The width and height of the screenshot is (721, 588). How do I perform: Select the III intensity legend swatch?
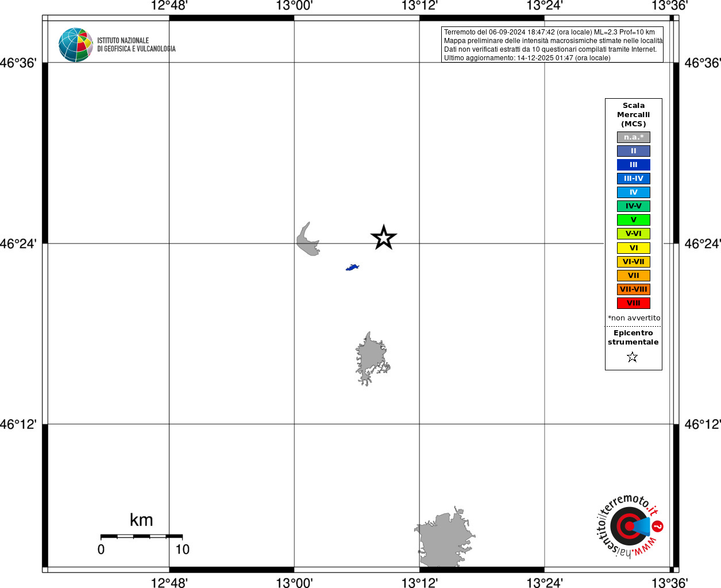[x=634, y=165]
